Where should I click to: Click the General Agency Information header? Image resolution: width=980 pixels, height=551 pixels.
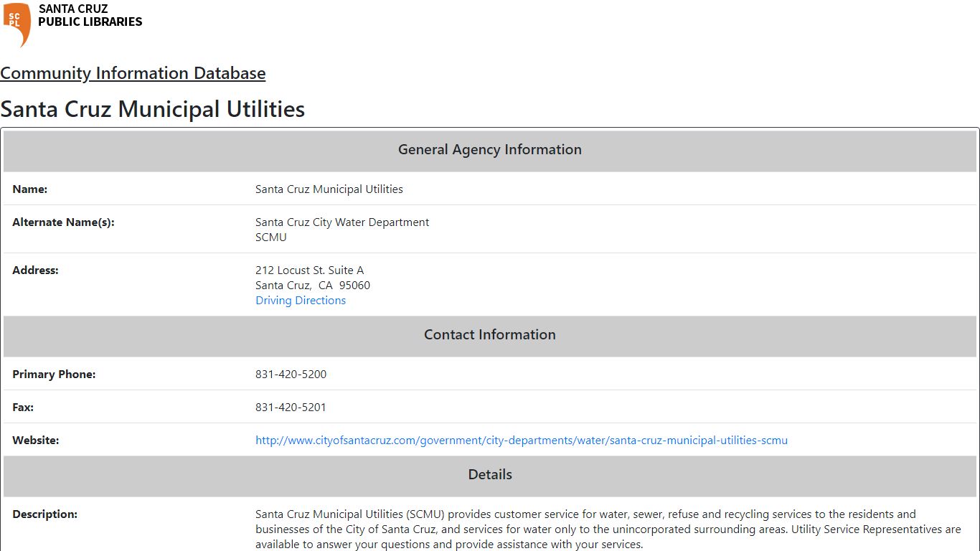tap(490, 150)
